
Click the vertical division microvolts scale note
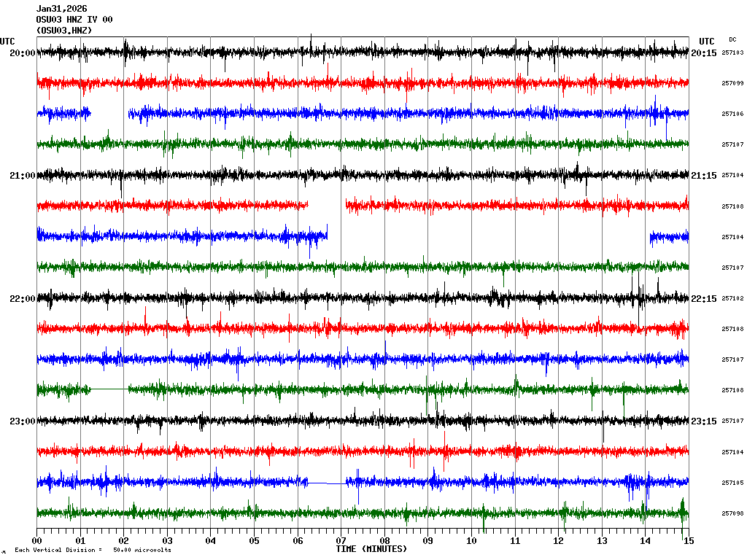(93, 550)
